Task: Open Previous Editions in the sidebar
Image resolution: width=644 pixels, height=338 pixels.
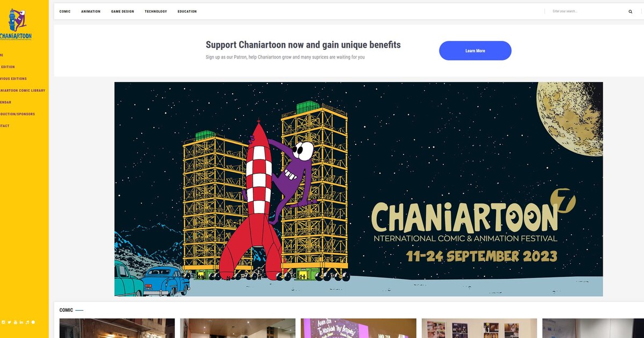Action: [13, 79]
